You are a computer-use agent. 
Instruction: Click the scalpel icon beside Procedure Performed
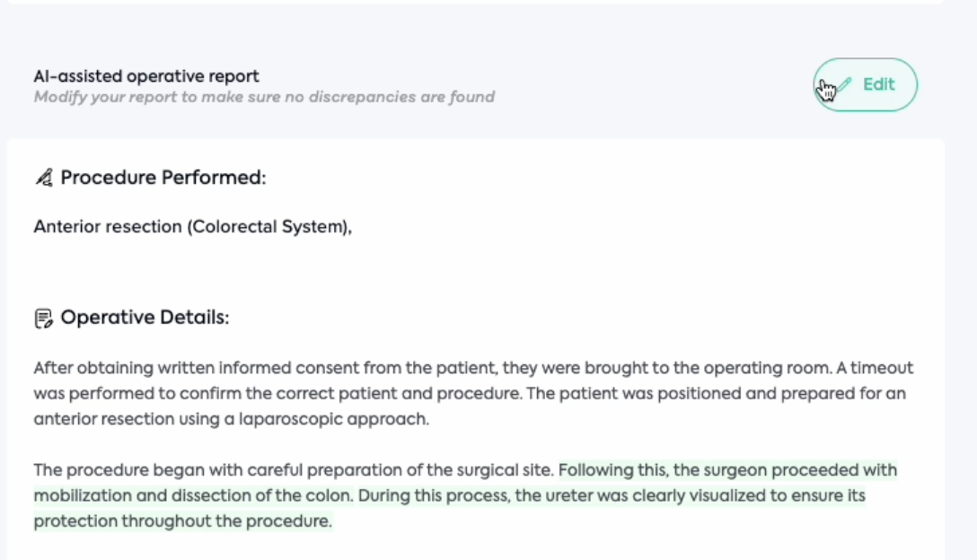coord(44,179)
